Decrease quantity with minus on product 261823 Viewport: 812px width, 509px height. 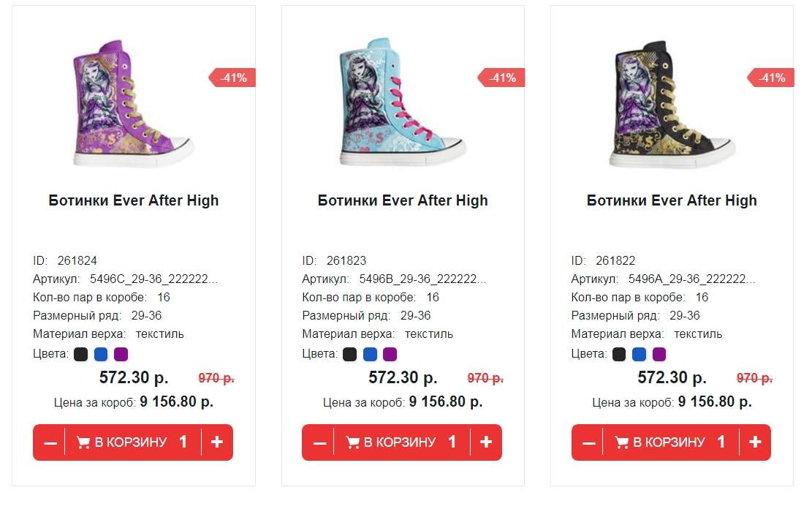(x=319, y=442)
